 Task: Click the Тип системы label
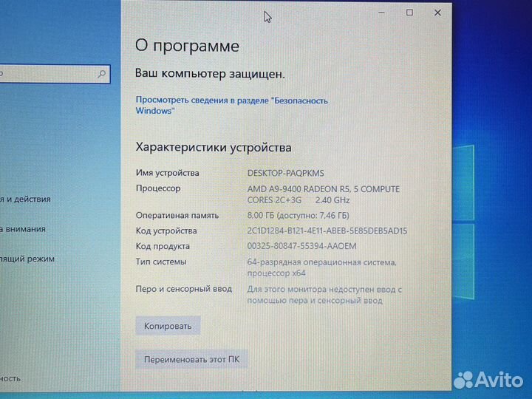(161, 262)
